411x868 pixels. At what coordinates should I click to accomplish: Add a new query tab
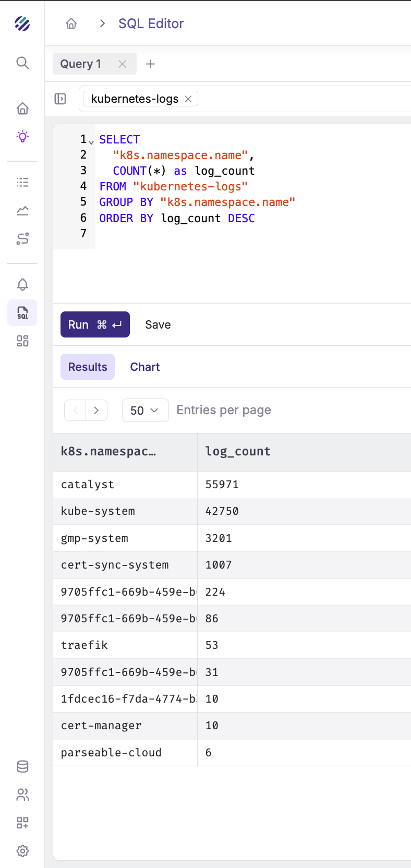151,64
